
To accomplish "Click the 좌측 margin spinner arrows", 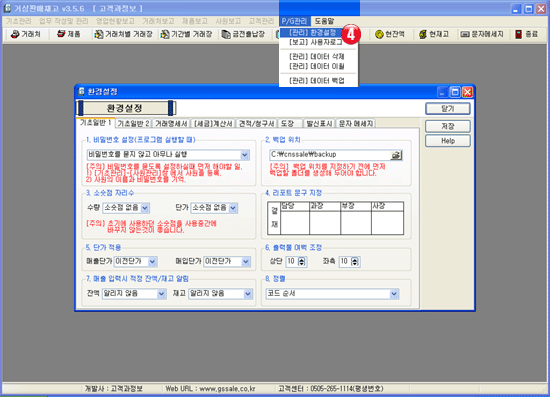I will click(x=355, y=262).
